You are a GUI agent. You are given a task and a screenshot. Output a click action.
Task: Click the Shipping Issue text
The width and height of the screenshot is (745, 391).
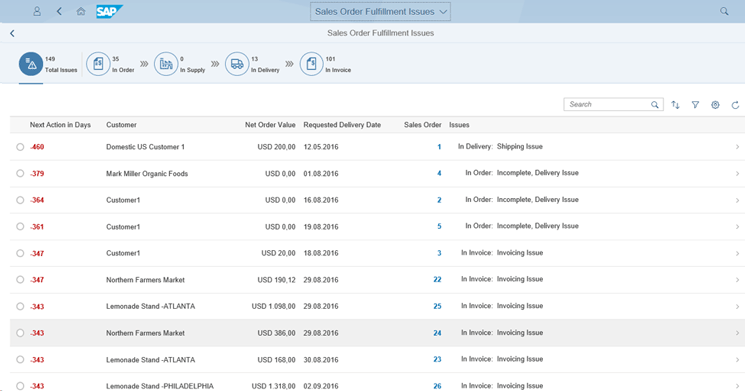click(520, 147)
